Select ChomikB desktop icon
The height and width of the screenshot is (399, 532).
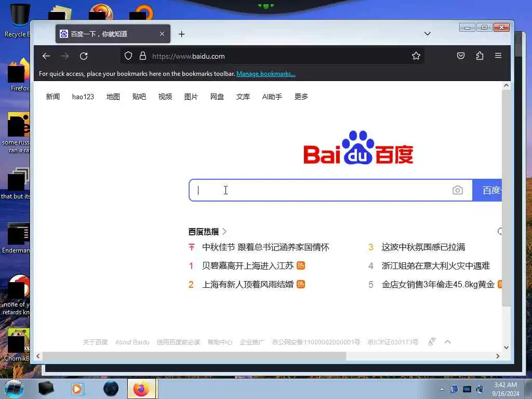point(17,344)
